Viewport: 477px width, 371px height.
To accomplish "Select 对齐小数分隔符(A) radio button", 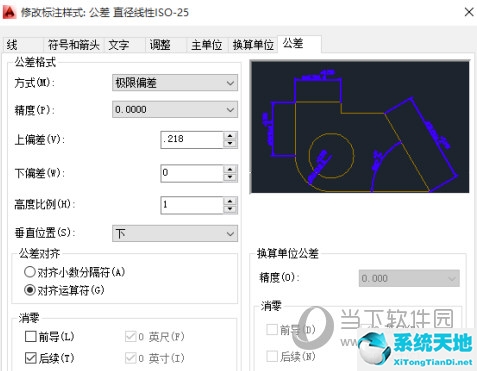I will 30,272.
